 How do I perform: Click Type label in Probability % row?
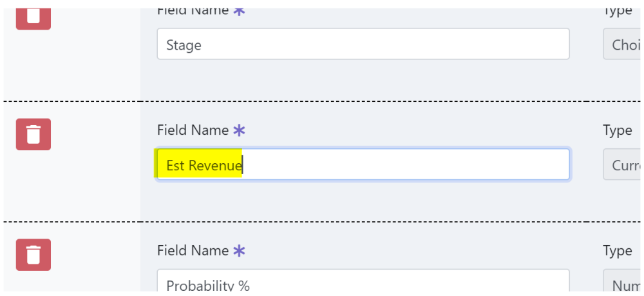(x=617, y=251)
